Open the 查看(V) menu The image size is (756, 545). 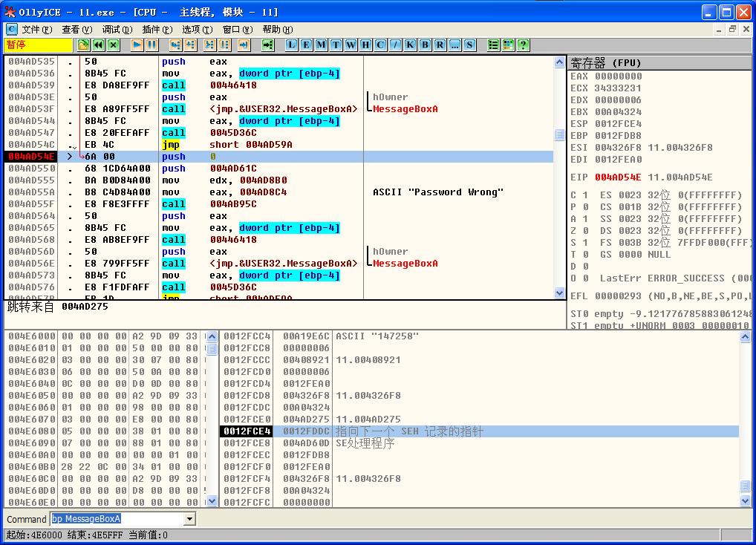[77, 30]
